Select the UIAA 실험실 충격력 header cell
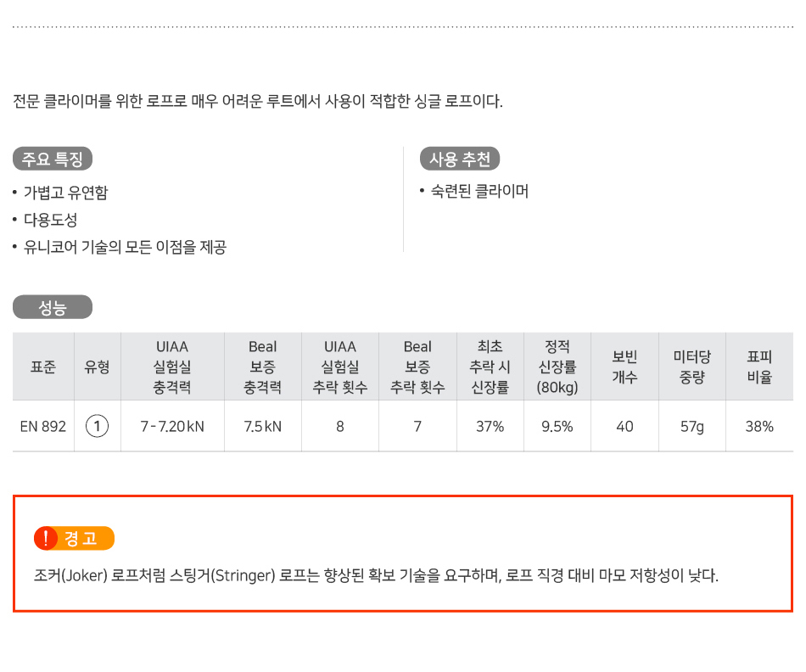This screenshot has height=672, width=806. pos(172,367)
